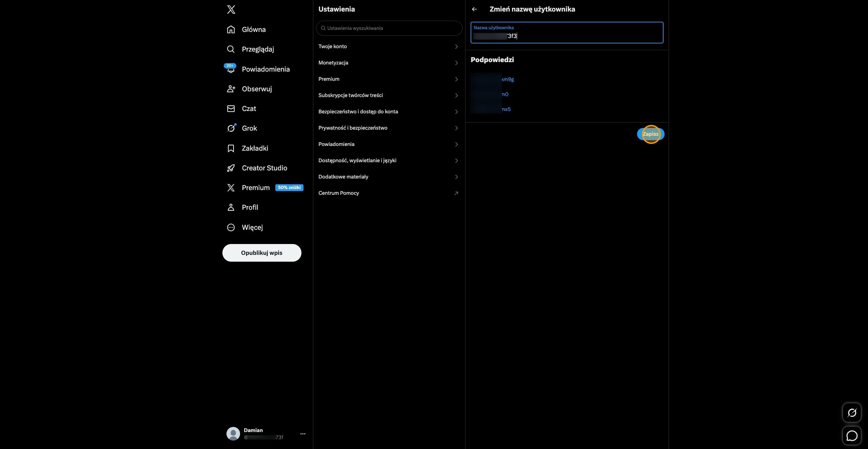The height and width of the screenshot is (449, 868).
Task: Click the X logo icon
Action: tap(231, 10)
